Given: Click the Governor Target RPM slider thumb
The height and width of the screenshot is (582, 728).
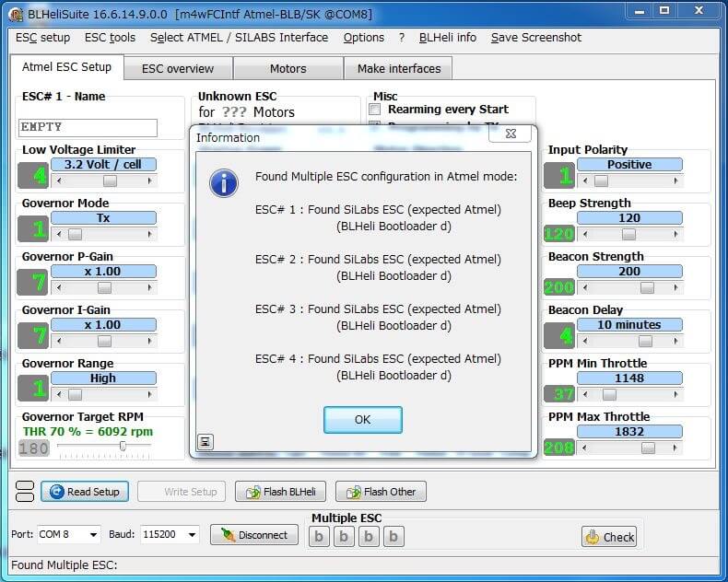Looking at the screenshot, I should (123, 446).
